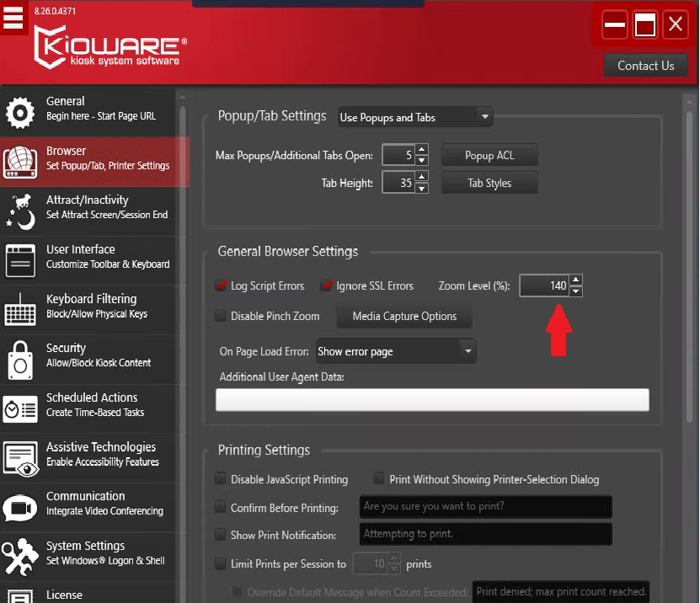Select the Attract/Inactivity moon icon
The width and height of the screenshot is (700, 603).
(20, 209)
